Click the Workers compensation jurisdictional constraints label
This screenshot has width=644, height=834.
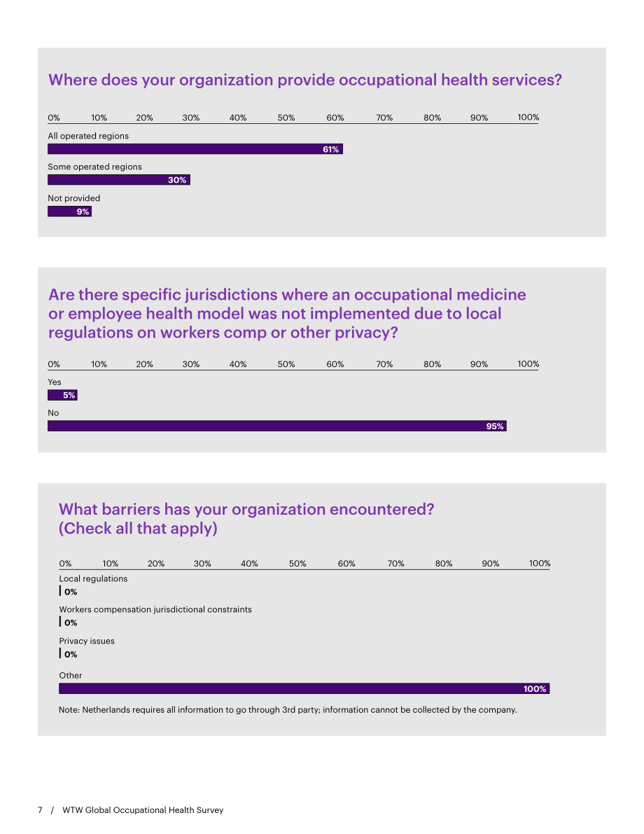click(155, 609)
